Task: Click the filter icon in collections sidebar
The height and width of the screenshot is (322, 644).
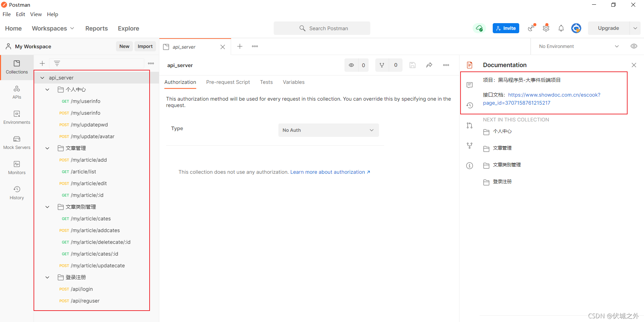Action: coord(57,63)
